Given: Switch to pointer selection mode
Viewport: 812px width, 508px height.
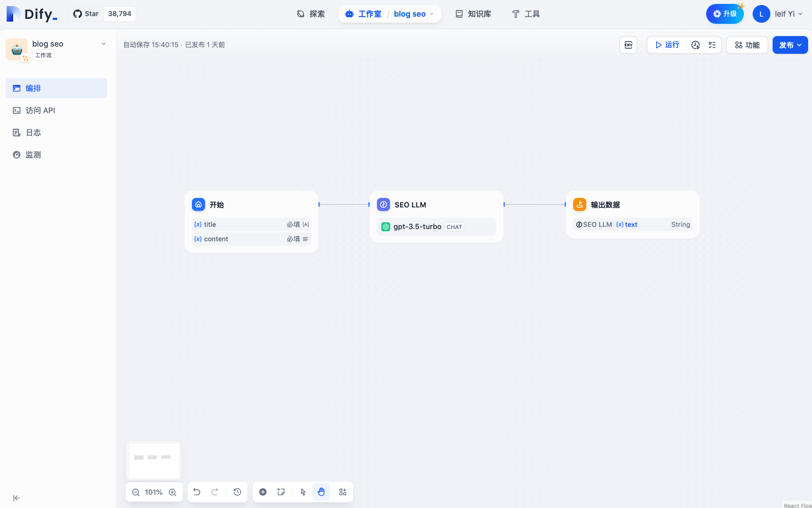Looking at the screenshot, I should pyautogui.click(x=303, y=492).
